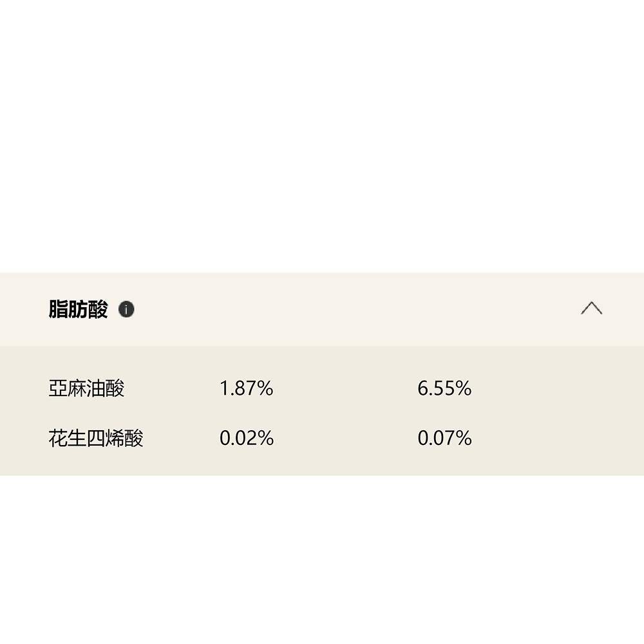
Task: Collapse the 脂肪酸 section with the chevron
Action: (x=591, y=308)
